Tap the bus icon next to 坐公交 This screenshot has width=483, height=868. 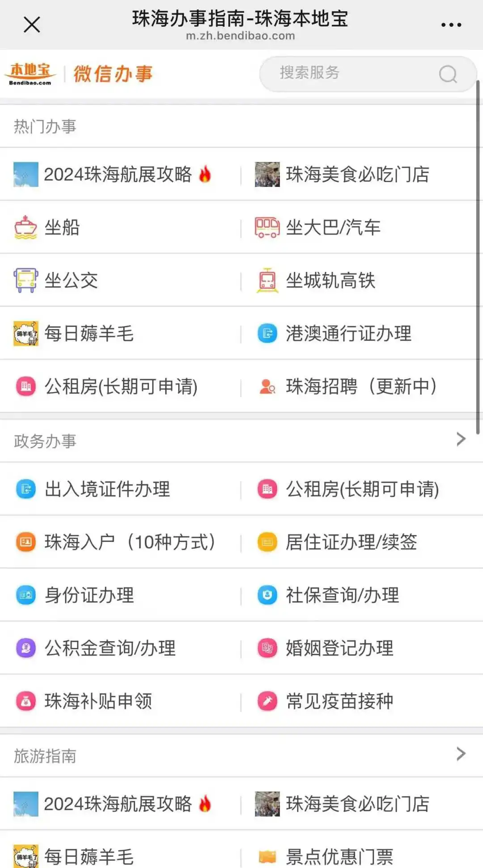point(25,280)
